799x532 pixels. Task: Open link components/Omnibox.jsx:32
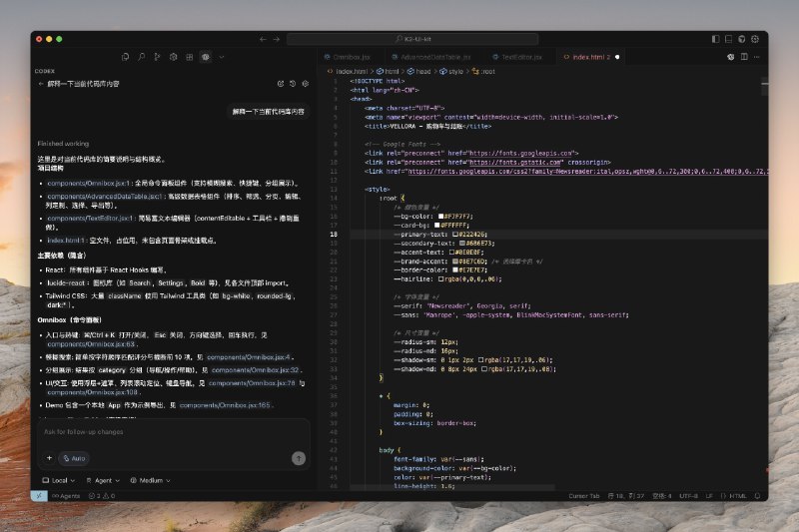(256, 370)
